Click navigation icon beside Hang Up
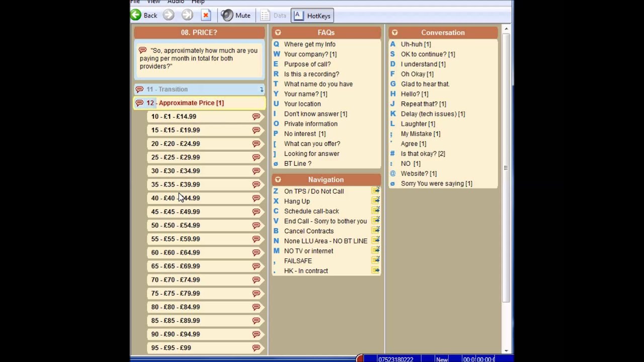This screenshot has width=644, height=362. (376, 201)
